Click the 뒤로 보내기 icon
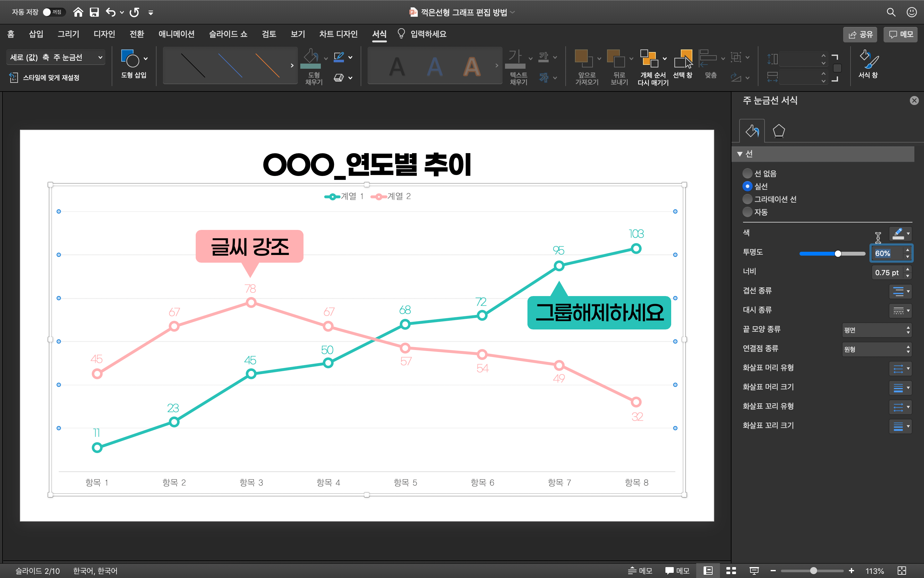 [616, 58]
